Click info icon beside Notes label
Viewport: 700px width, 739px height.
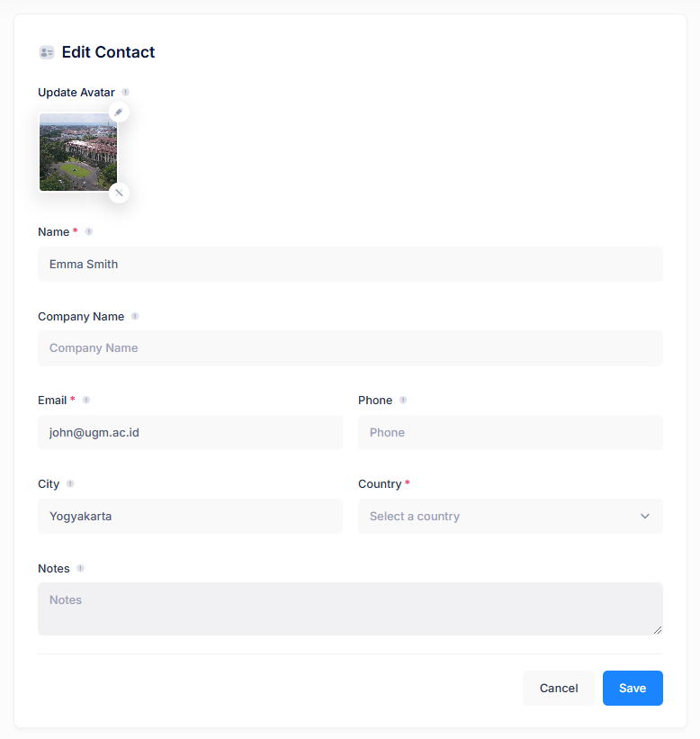coord(80,568)
